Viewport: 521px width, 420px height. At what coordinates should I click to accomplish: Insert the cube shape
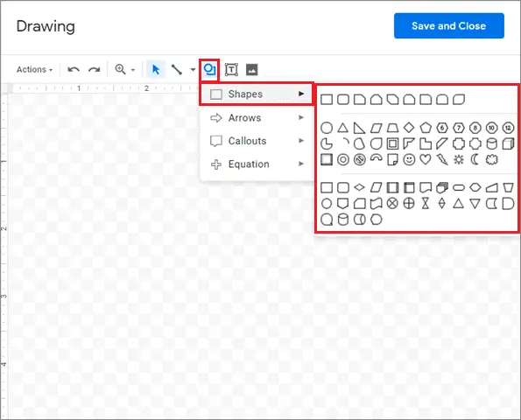point(508,143)
